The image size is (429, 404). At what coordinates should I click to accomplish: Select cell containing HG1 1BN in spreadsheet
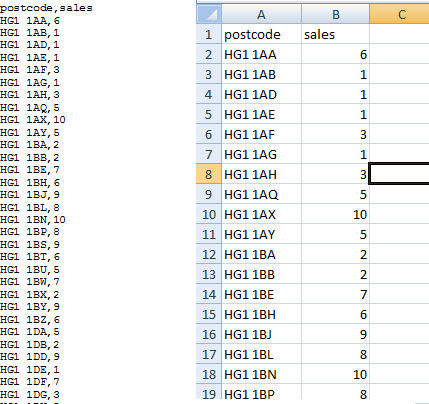tap(261, 374)
